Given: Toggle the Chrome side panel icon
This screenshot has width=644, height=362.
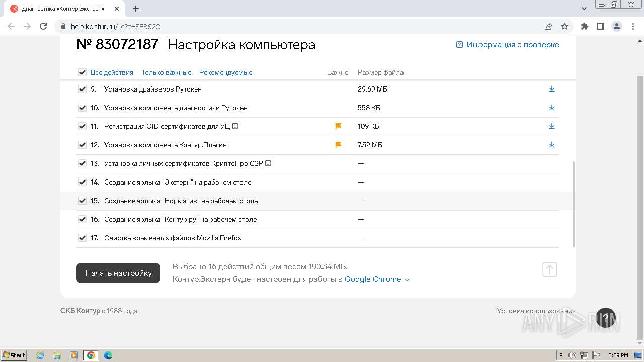Looking at the screenshot, I should [x=601, y=26].
